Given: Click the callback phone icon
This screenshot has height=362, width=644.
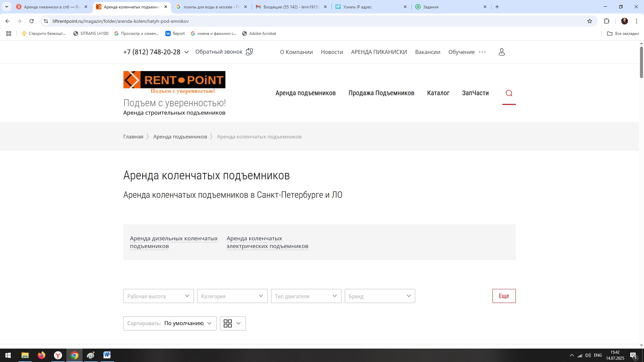Looking at the screenshot, I should point(249,52).
